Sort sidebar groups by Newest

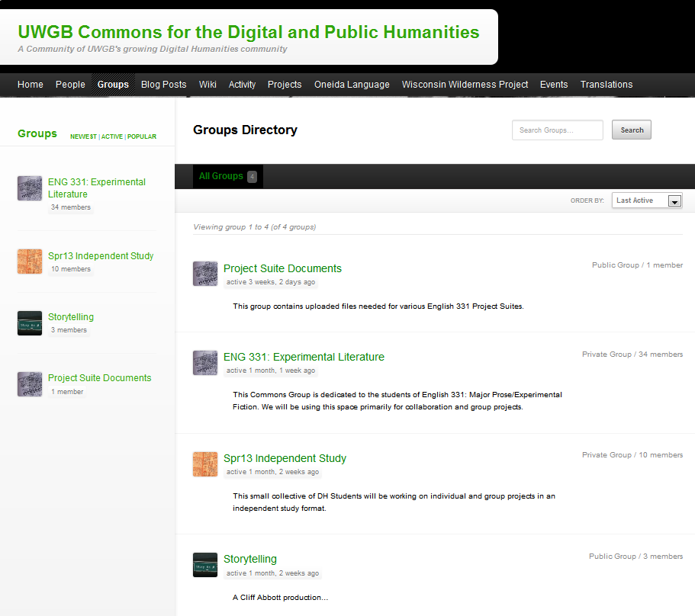83,136
